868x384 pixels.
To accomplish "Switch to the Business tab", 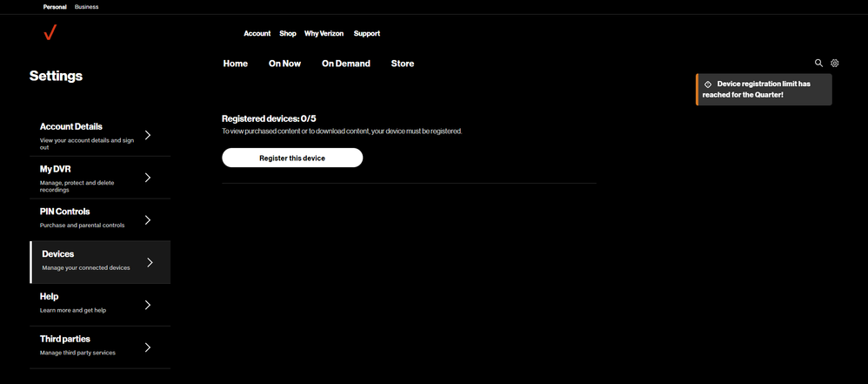I will click(x=86, y=7).
